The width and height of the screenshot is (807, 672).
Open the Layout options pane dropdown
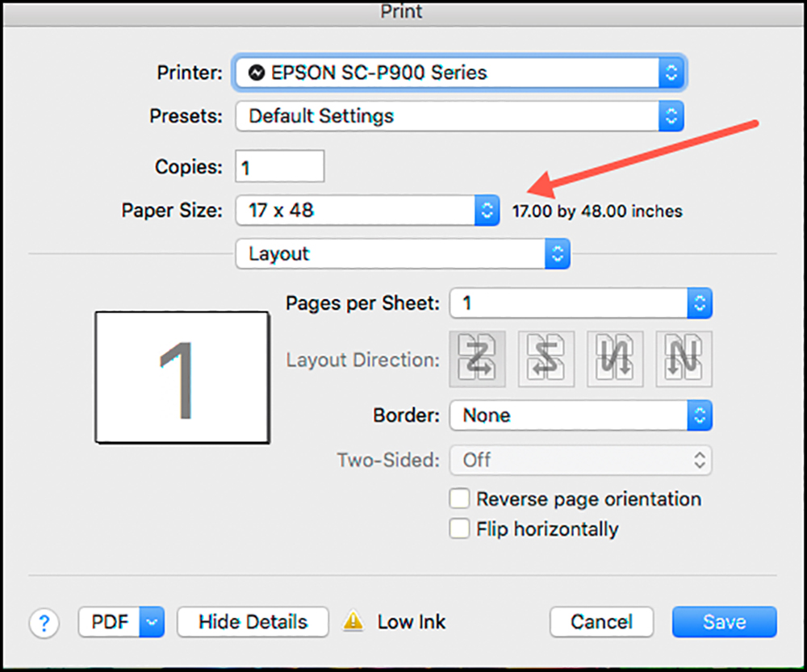pos(403,253)
